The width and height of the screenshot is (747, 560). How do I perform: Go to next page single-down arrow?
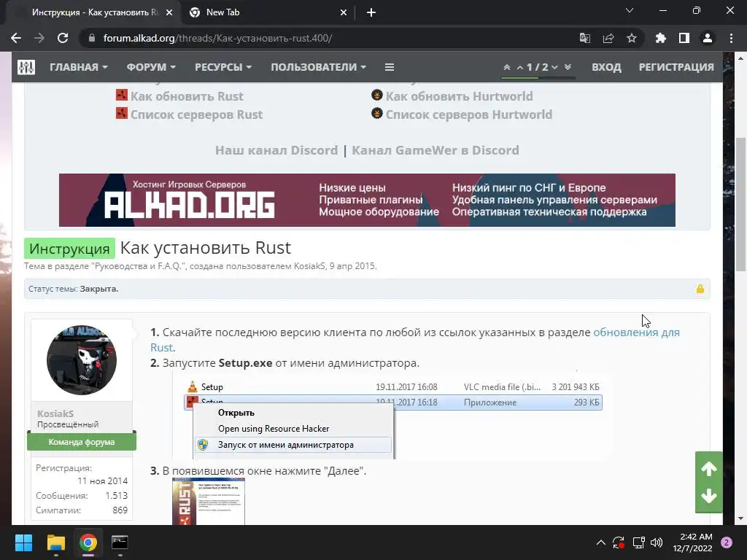pyautogui.click(x=554, y=67)
